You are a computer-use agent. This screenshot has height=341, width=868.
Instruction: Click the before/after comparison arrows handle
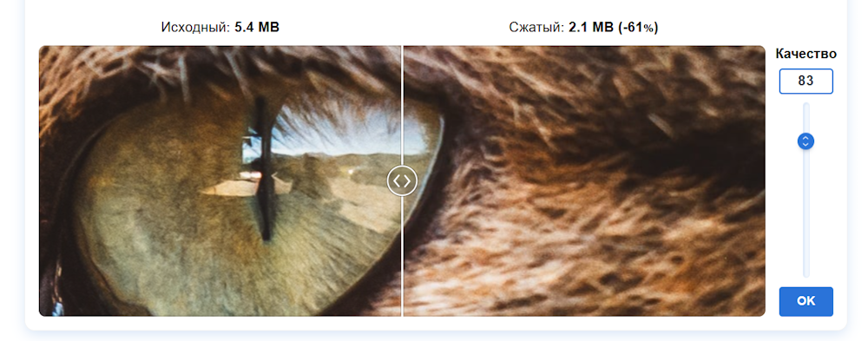click(x=402, y=180)
